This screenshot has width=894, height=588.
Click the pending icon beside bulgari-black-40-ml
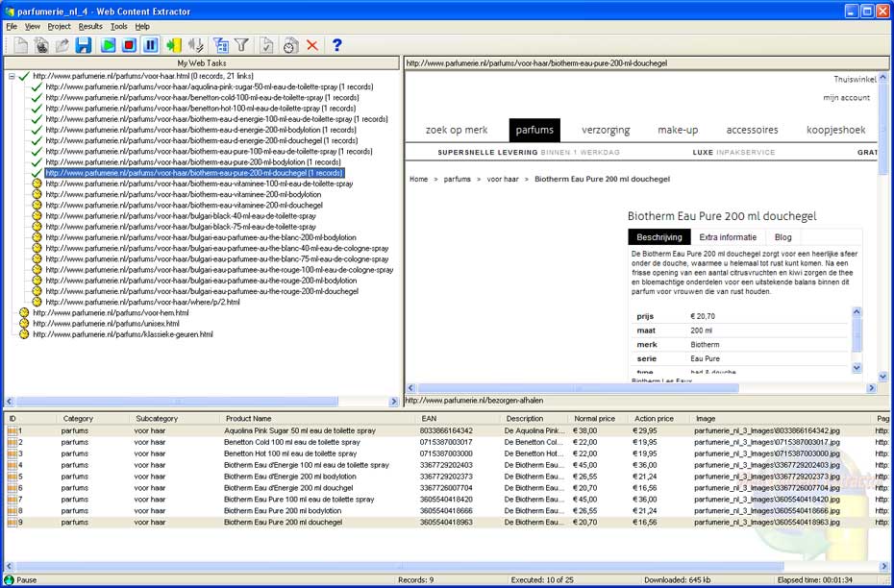coord(37,216)
